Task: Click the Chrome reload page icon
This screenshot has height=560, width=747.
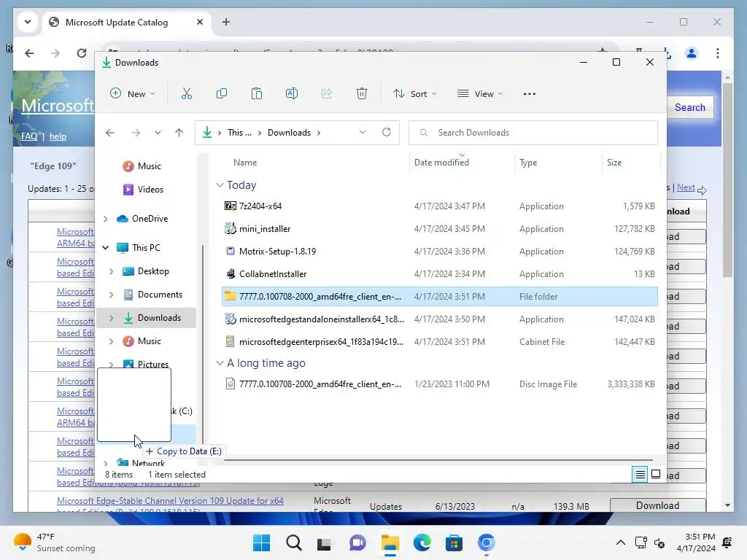Action: (82, 53)
